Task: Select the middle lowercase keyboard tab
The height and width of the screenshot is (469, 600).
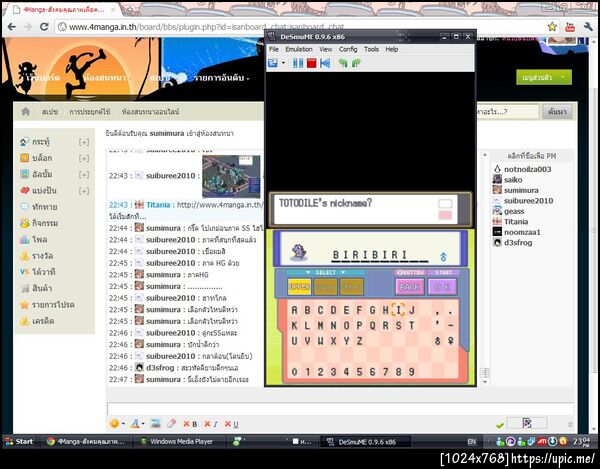Action: (x=325, y=287)
